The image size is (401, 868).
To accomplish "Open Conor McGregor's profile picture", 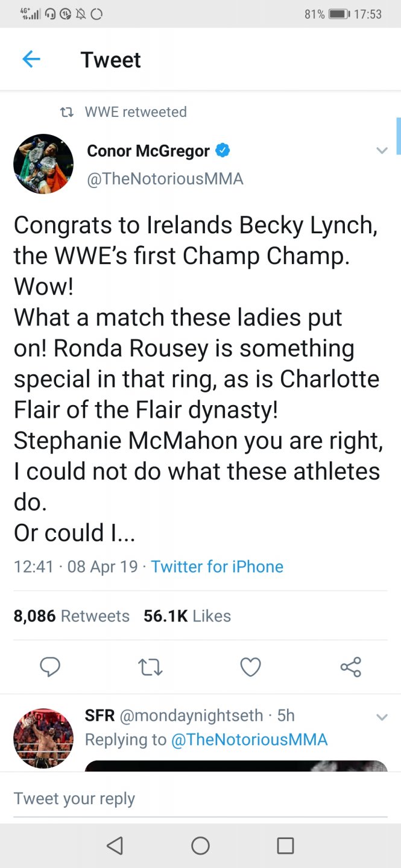I will (x=43, y=164).
